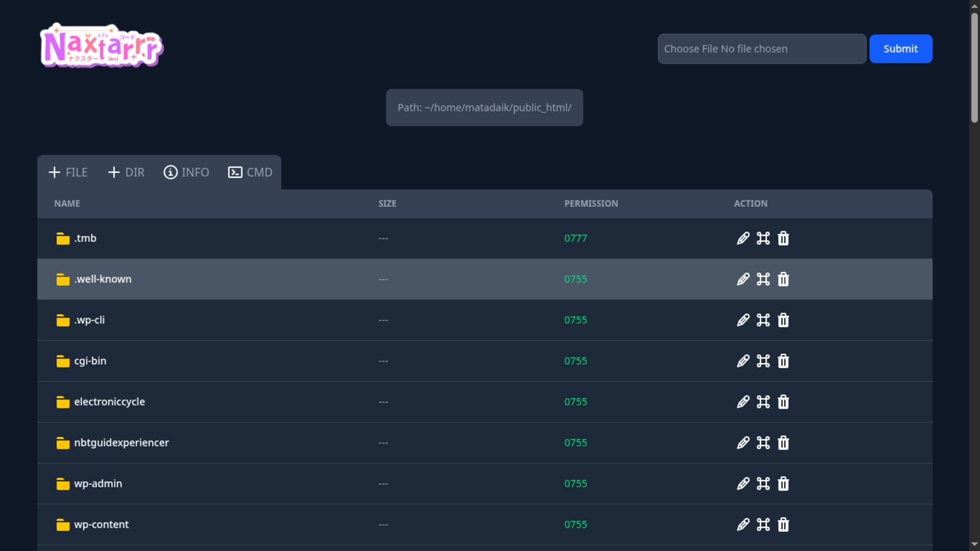Screen dimensions: 980x551
Task: Click the rename pencil icon for .tmb
Action: coord(743,238)
